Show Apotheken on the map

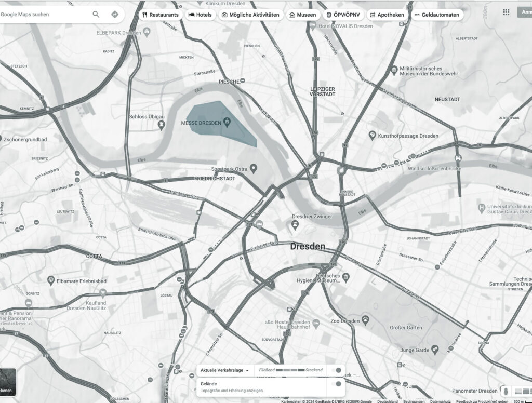pos(387,15)
